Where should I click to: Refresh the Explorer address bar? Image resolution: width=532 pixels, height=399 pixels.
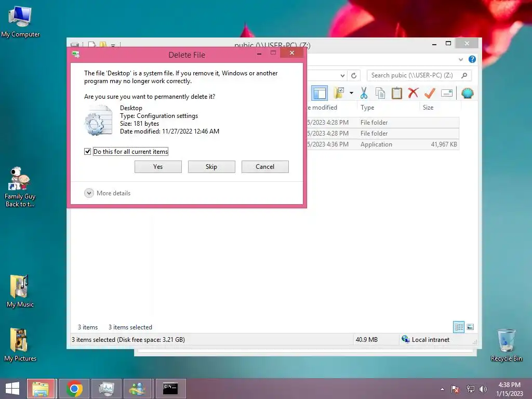coord(353,75)
